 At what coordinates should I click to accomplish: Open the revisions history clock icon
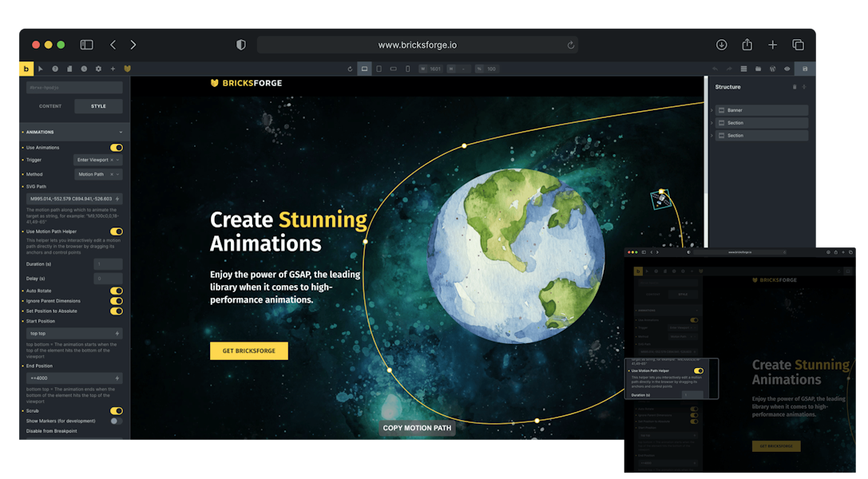84,69
